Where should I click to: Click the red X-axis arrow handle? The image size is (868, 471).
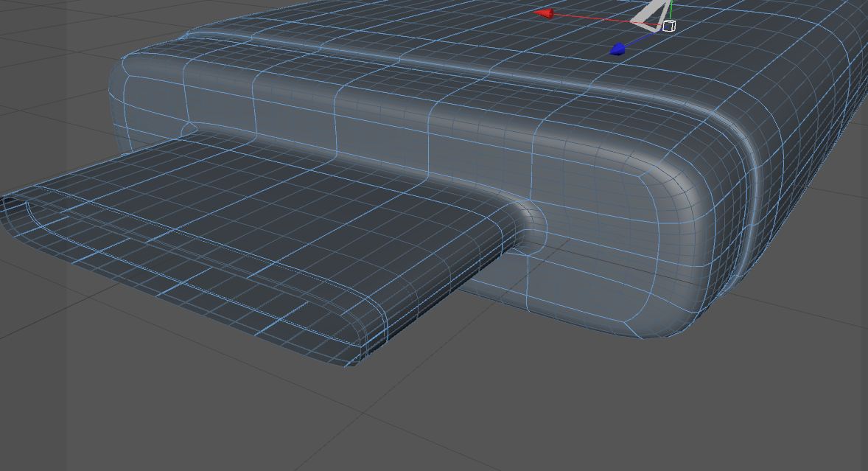point(545,13)
